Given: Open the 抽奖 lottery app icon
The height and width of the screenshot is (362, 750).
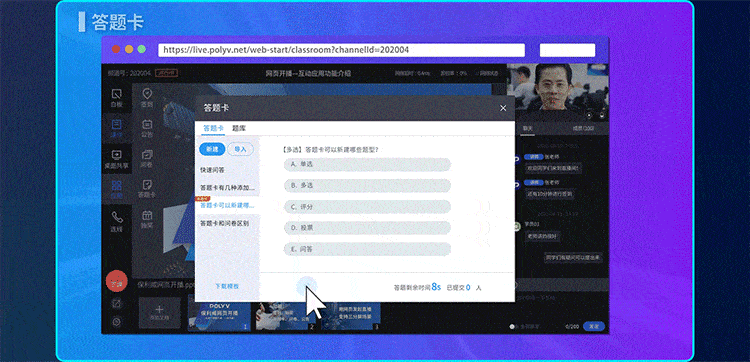Looking at the screenshot, I should (x=147, y=219).
